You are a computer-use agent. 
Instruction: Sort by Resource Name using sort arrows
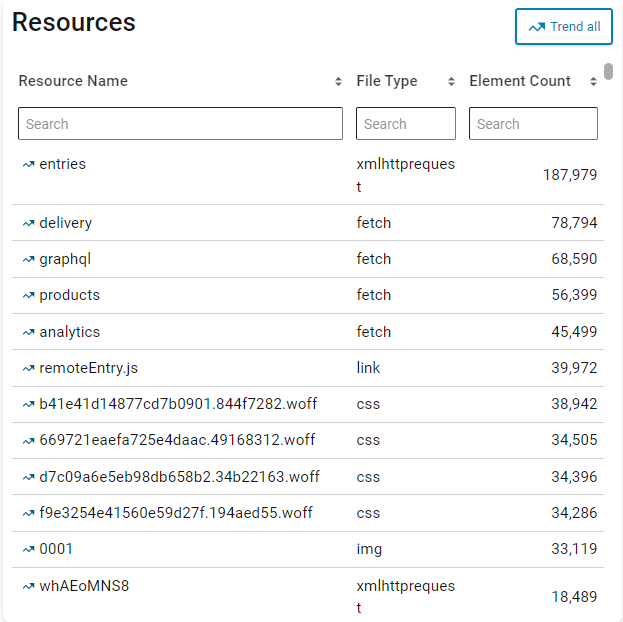point(338,81)
